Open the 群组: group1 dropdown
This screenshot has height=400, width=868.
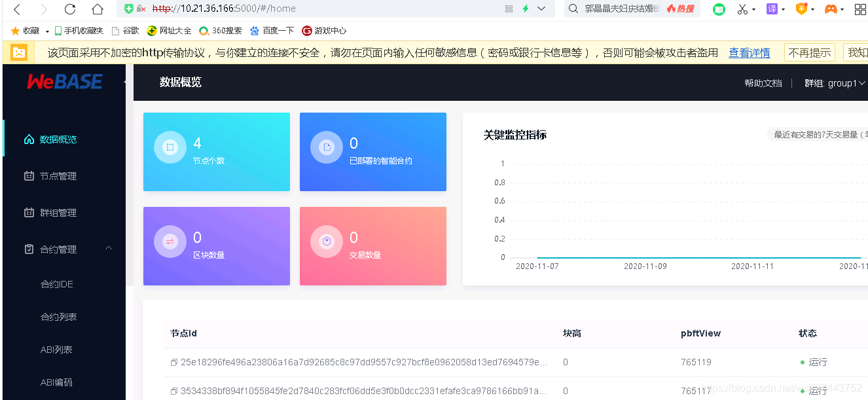tap(835, 83)
